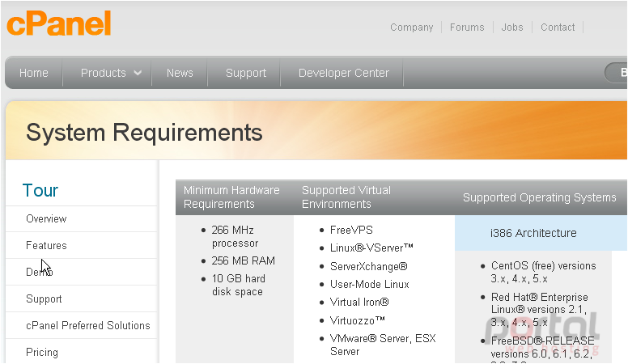The image size is (628, 364).
Task: Go to the News page
Action: pos(180,73)
